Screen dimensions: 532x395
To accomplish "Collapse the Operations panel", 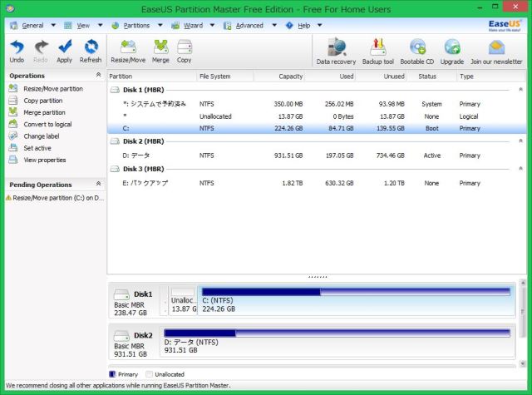I will 98,74.
